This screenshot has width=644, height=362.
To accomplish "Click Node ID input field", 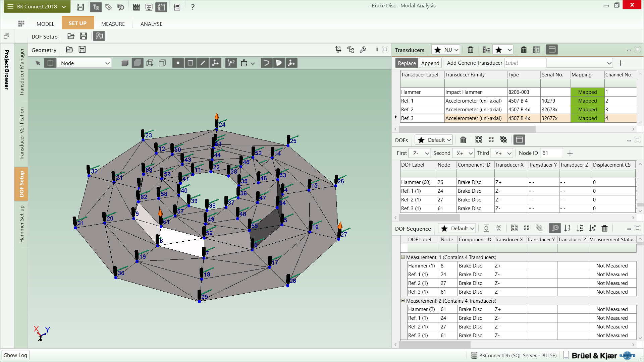I will pos(551,153).
